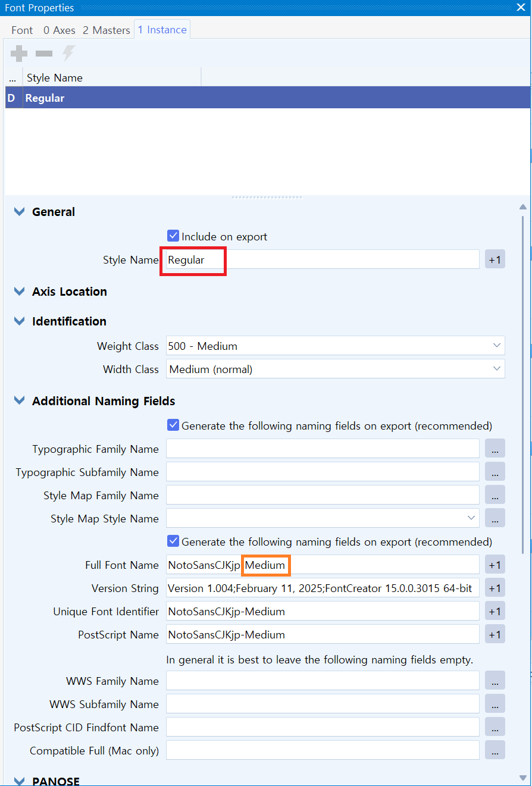This screenshot has height=786, width=532.
Task: Select the 1 Instance tab
Action: [x=162, y=30]
